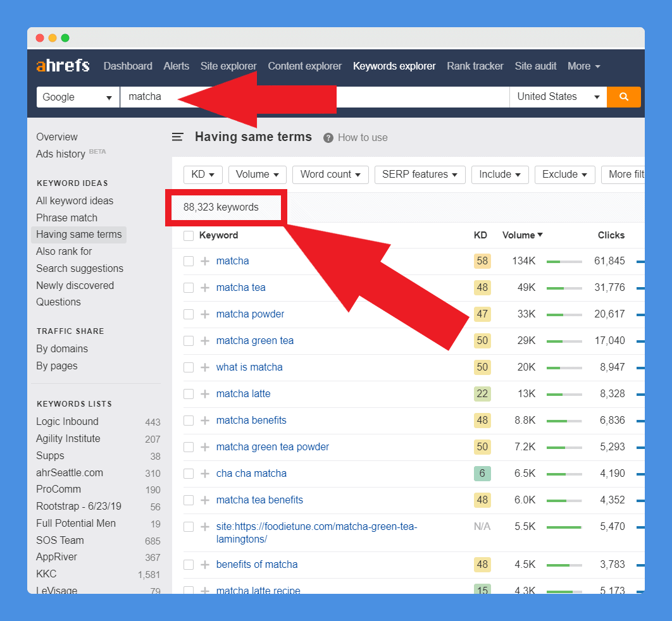Click the keyword search input containing matcha
The width and height of the screenshot is (672, 621).
coord(314,97)
